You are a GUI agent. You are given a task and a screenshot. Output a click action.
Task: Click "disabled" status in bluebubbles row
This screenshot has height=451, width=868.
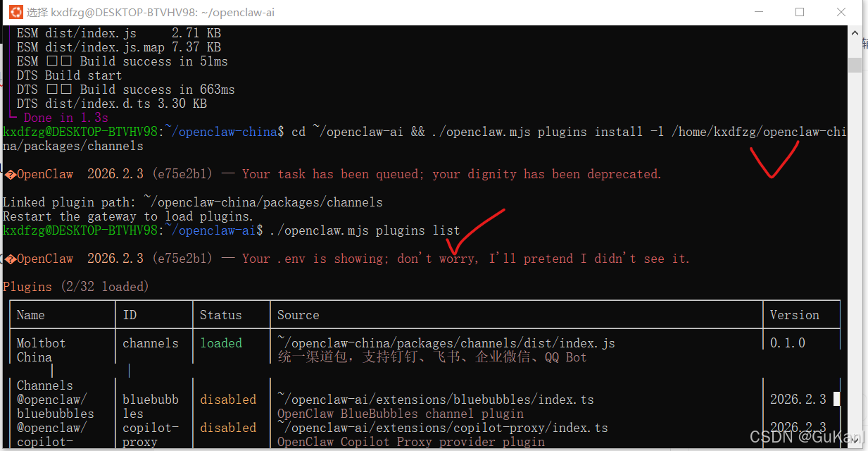tap(228, 400)
